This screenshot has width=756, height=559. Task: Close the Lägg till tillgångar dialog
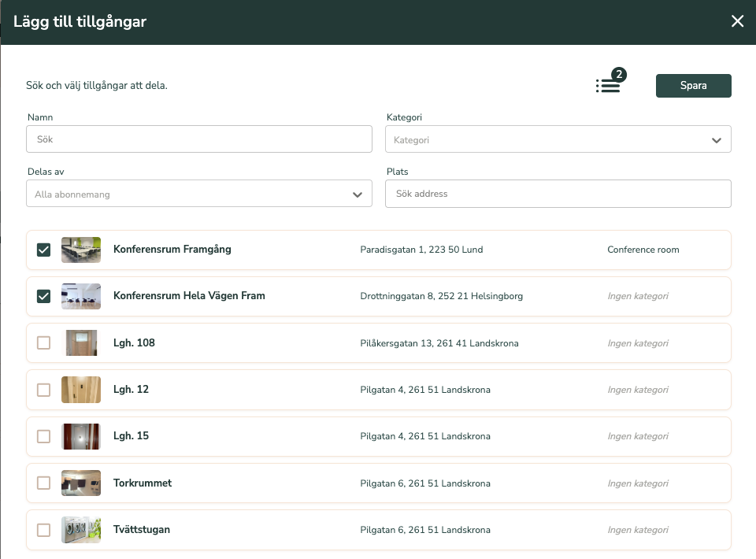coord(737,21)
